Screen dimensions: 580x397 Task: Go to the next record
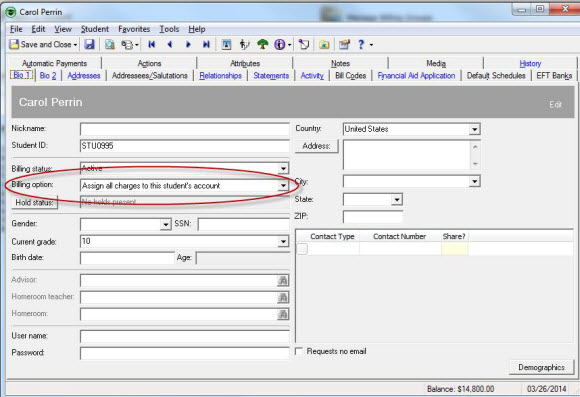(188, 44)
